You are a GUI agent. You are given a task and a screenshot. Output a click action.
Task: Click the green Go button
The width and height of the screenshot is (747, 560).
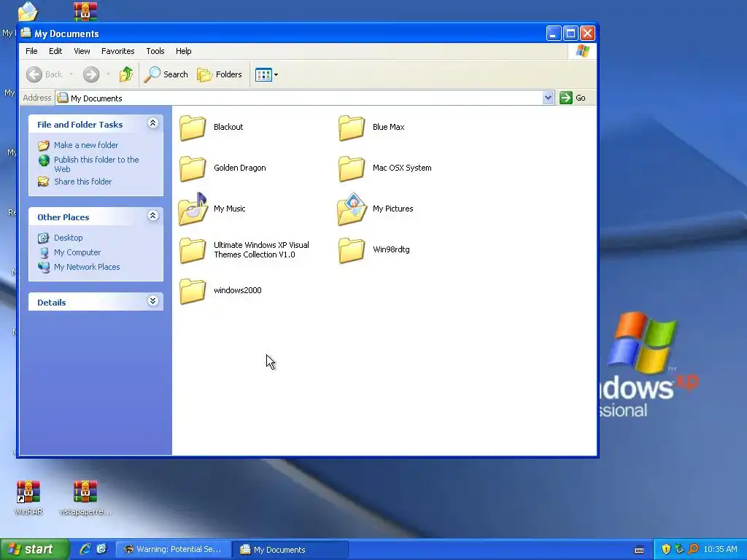(573, 98)
